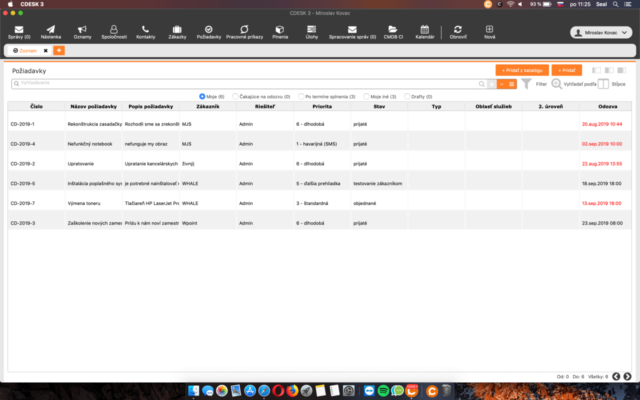Open Správy messages from the toolbar
Screen dimensions: 640x400
click(x=19, y=32)
